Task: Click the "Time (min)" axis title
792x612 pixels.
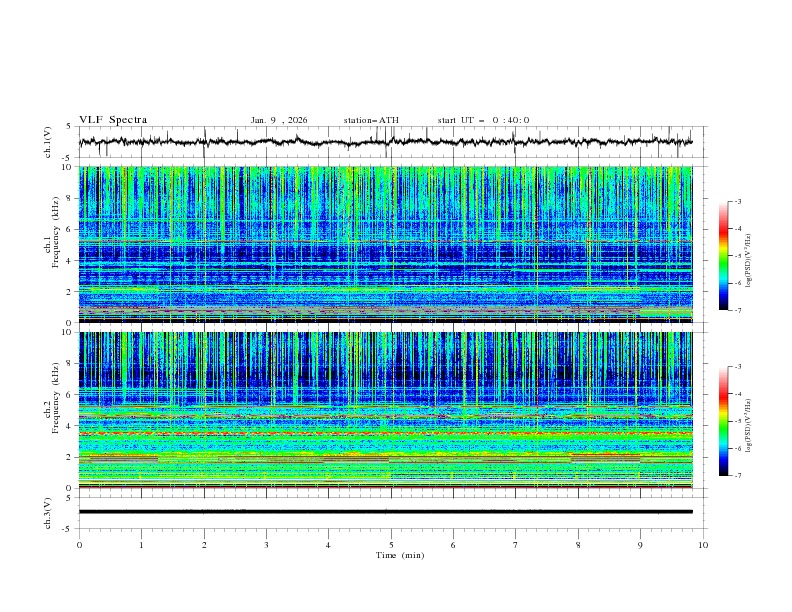Action: tap(400, 555)
